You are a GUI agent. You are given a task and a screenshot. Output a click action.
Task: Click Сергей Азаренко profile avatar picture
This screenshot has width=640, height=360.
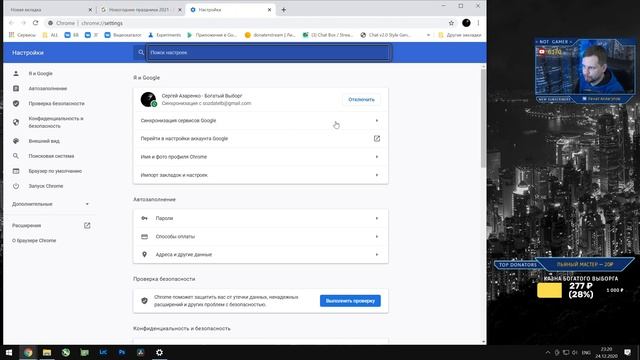click(x=148, y=100)
